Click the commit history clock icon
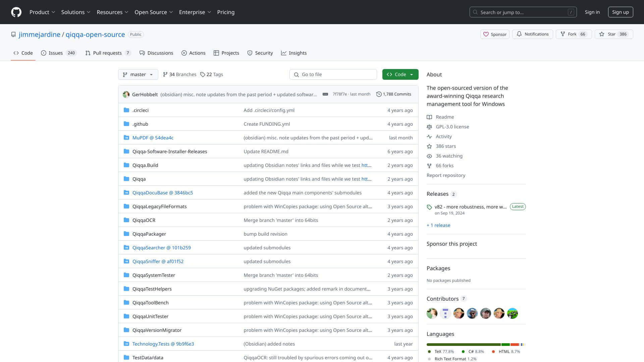Image resolution: width=644 pixels, height=362 pixels. coord(379,94)
